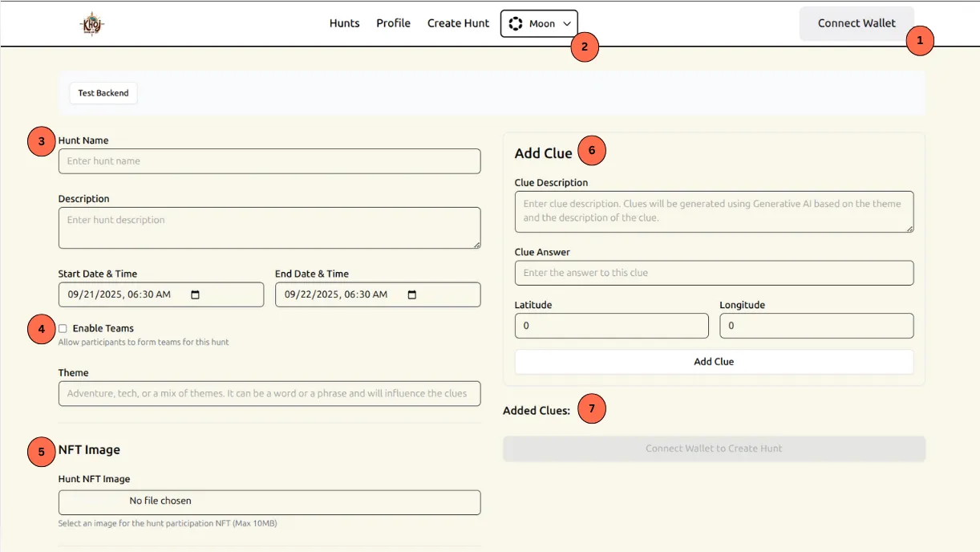This screenshot has width=980, height=552.
Task: Click the Add Clue button
Action: coord(714,362)
